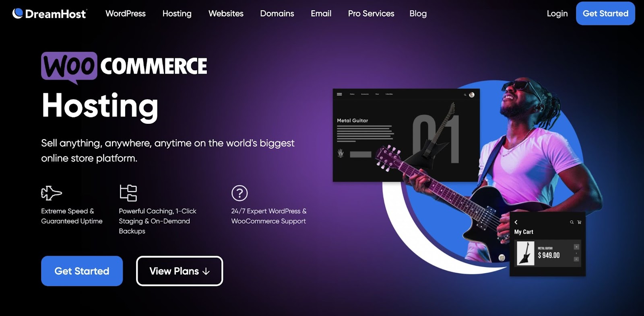Screen dimensions: 644x316
Task: Open the Websites nav menu
Action: coord(226,13)
